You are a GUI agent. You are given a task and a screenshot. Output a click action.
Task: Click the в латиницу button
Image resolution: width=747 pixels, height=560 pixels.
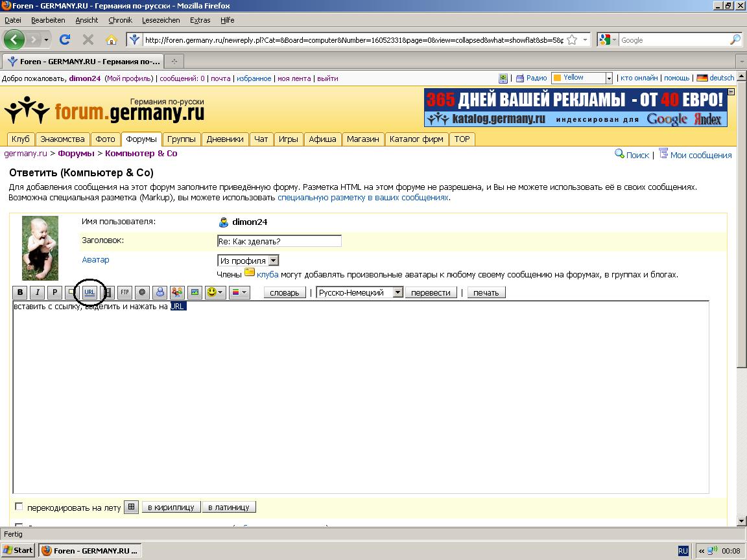click(x=229, y=507)
